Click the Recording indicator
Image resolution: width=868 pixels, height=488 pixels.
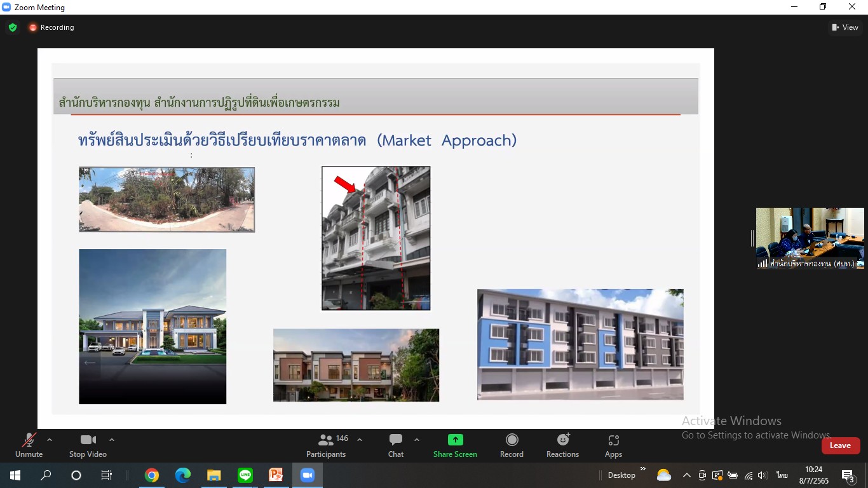[x=51, y=27]
